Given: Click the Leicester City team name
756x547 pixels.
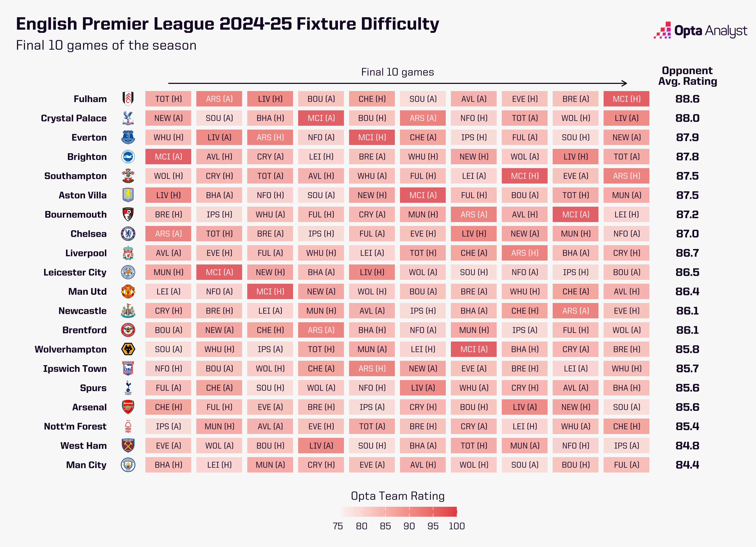Looking at the screenshot, I should (x=75, y=272).
